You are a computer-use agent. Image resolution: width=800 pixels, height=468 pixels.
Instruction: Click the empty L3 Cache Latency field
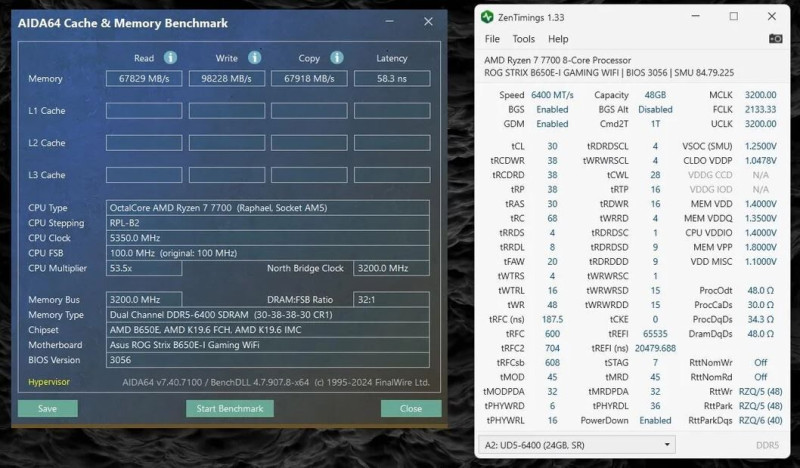392,175
